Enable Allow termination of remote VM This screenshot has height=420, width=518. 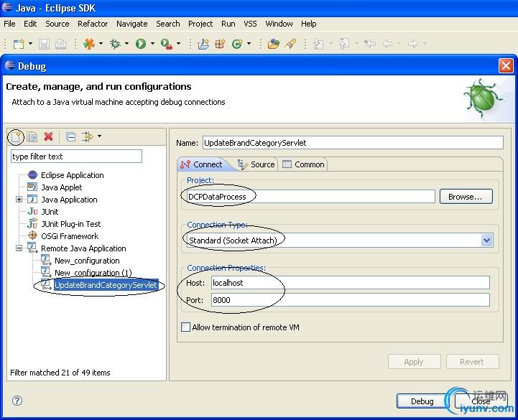click(185, 327)
